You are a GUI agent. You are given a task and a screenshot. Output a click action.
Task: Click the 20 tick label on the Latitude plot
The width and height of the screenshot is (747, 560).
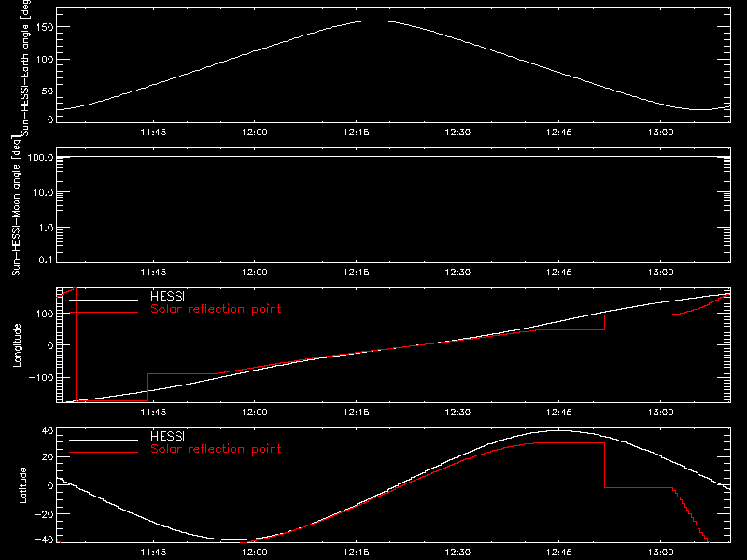click(48, 457)
